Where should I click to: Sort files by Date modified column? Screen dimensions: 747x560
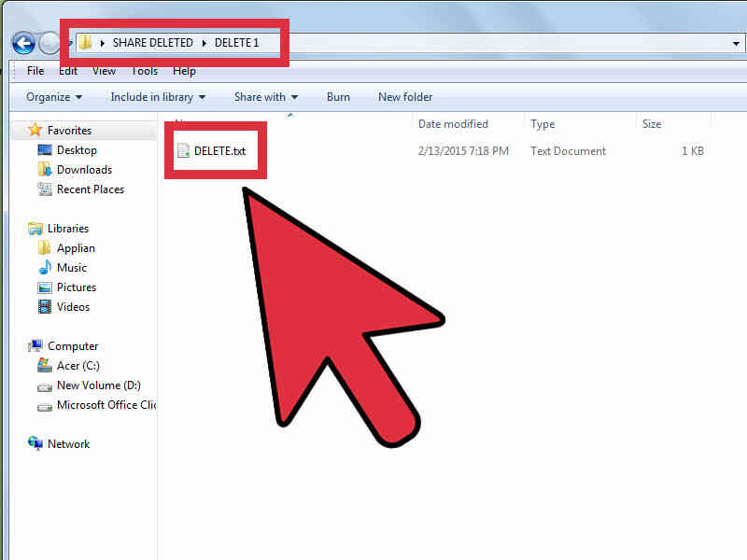pos(455,123)
